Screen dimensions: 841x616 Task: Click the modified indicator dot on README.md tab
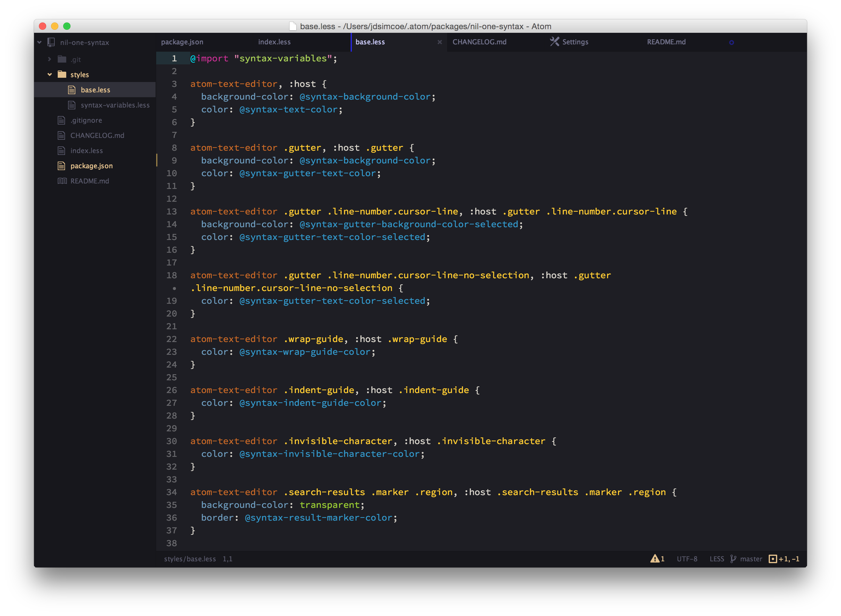731,43
